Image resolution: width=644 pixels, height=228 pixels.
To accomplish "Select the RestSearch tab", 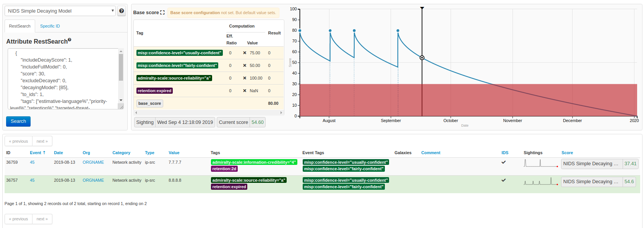I will click(19, 26).
